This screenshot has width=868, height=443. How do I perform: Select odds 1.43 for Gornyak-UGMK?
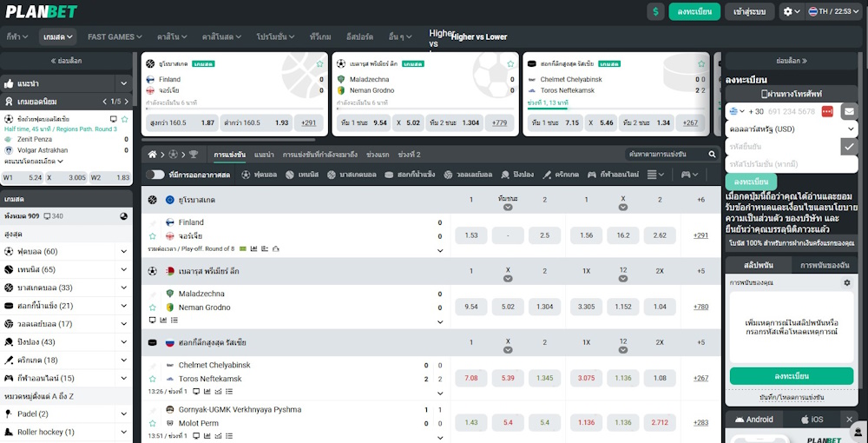pyautogui.click(x=471, y=422)
